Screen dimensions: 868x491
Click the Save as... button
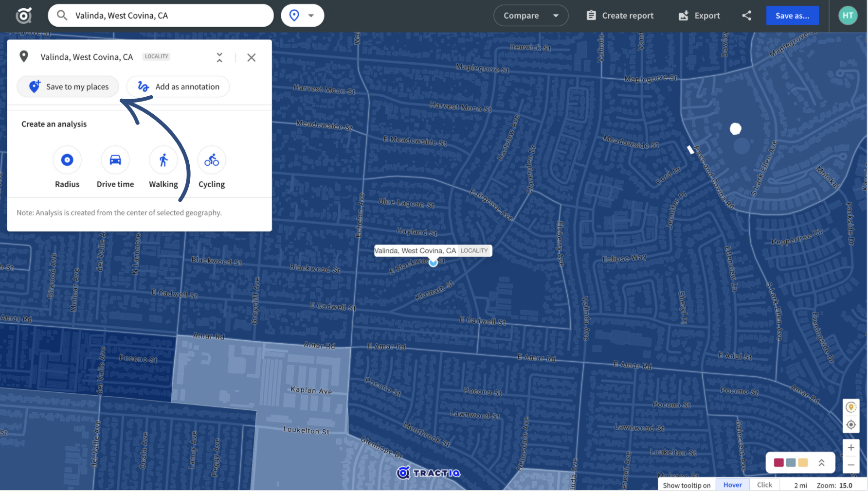click(792, 16)
